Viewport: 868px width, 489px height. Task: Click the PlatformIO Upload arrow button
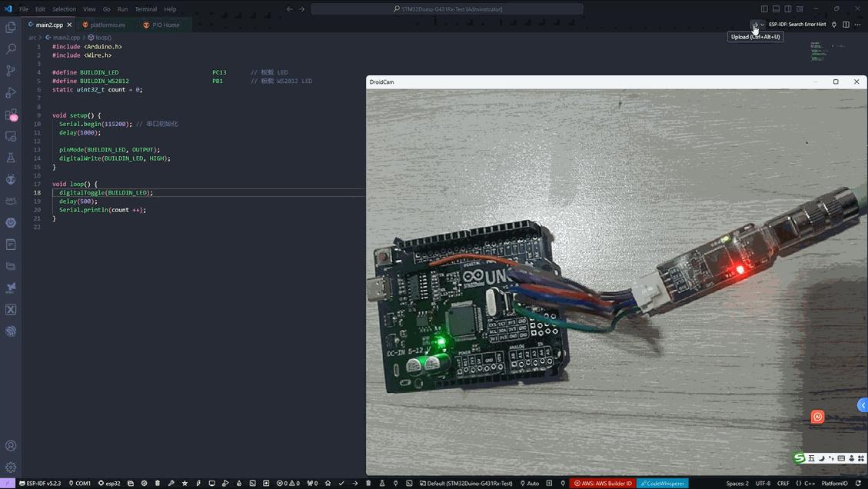(x=754, y=25)
